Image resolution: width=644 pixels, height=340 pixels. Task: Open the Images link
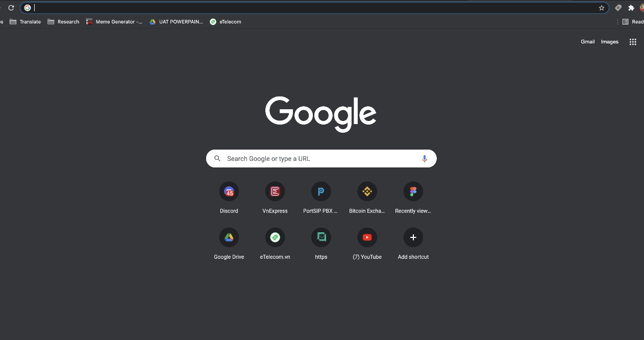click(x=609, y=42)
